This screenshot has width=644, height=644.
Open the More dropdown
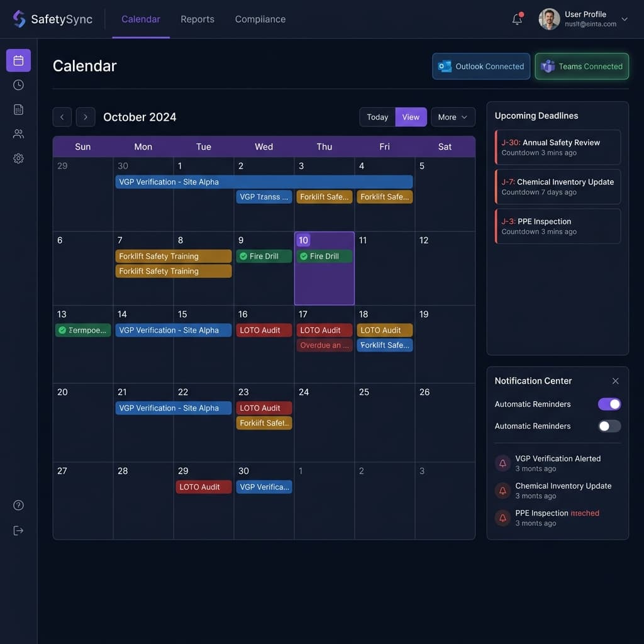tap(453, 117)
